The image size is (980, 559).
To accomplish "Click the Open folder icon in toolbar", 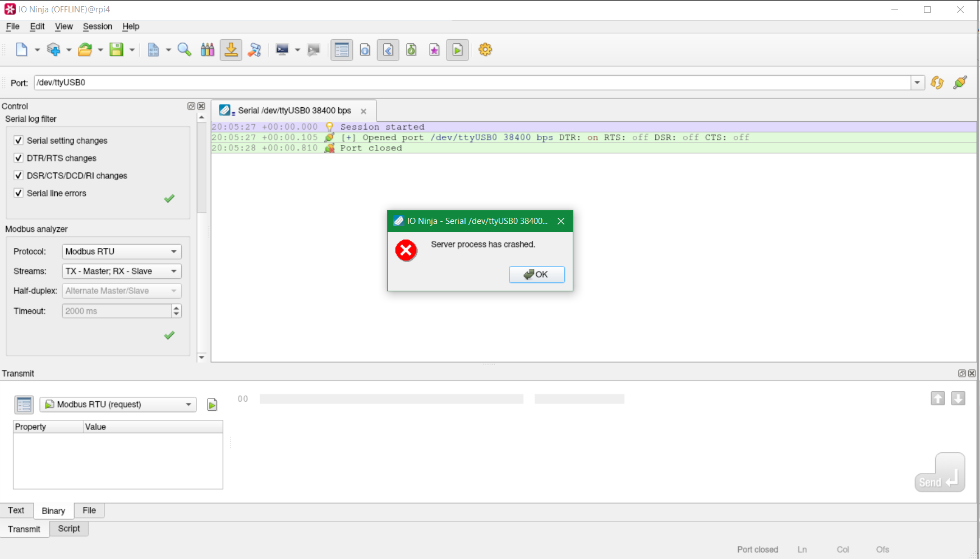I will 85,50.
